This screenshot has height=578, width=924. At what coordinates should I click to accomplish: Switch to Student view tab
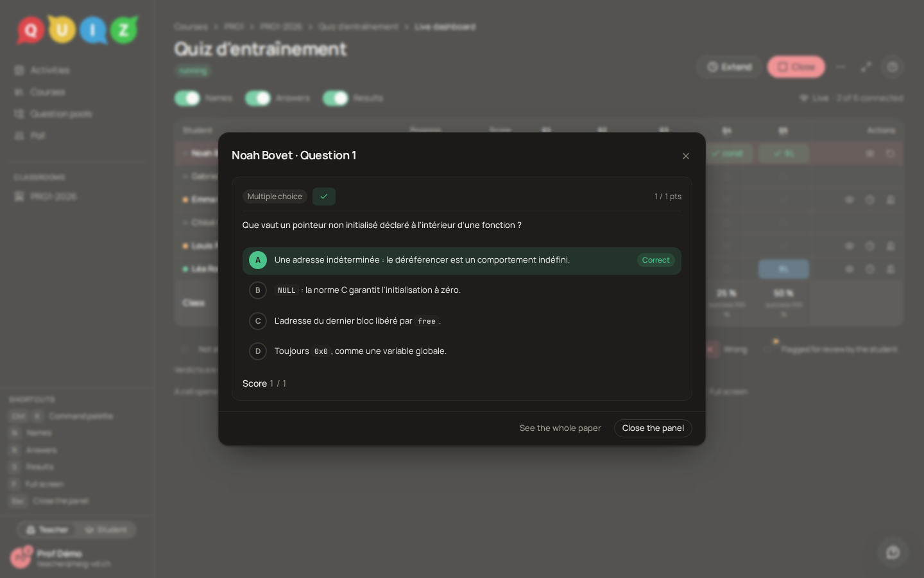(106, 530)
